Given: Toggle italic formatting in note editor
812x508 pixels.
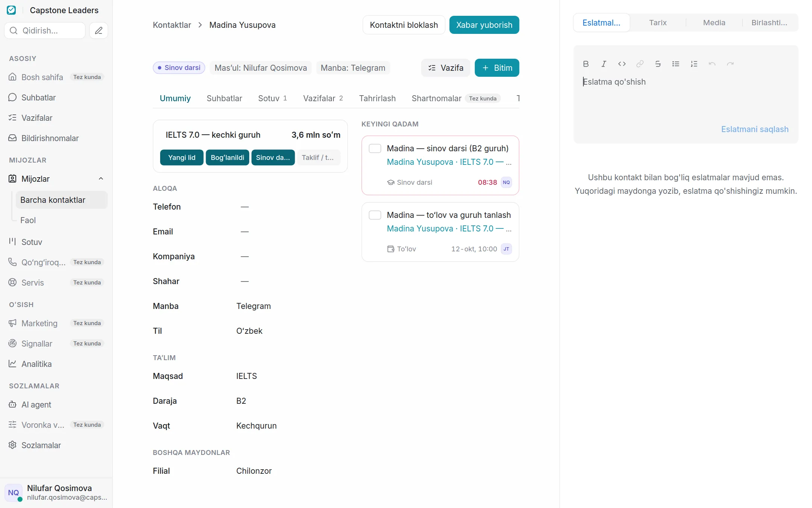Looking at the screenshot, I should point(604,64).
